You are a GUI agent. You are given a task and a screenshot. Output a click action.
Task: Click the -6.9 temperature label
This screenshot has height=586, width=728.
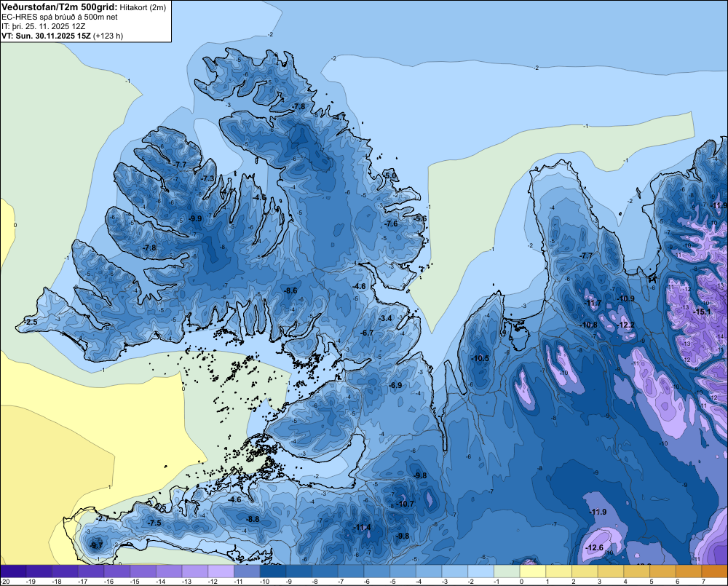395,385
